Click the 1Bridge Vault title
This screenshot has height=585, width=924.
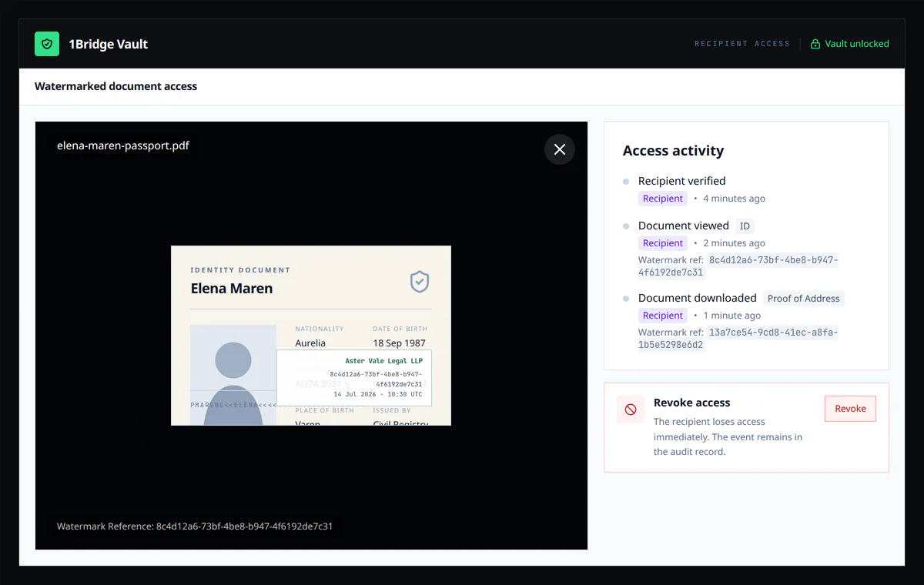tap(109, 44)
